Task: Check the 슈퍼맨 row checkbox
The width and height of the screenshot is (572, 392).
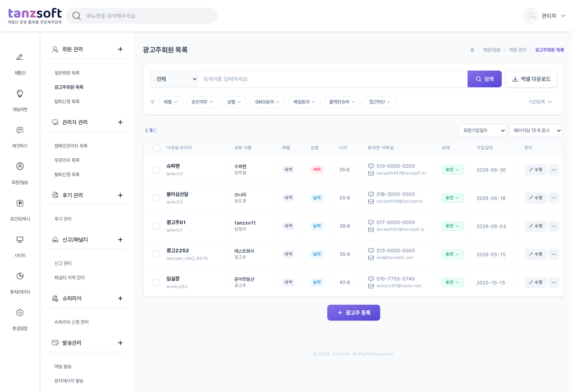Action: point(157,170)
